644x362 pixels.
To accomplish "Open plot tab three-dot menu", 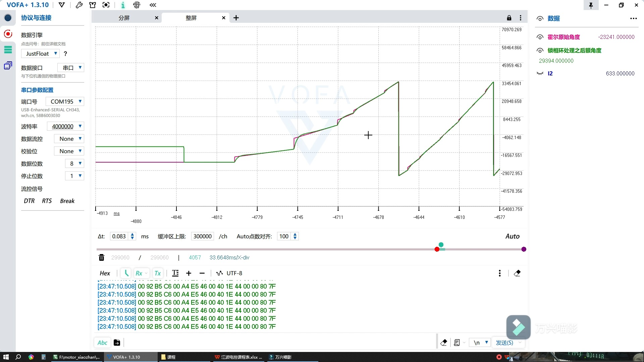I will [x=521, y=18].
